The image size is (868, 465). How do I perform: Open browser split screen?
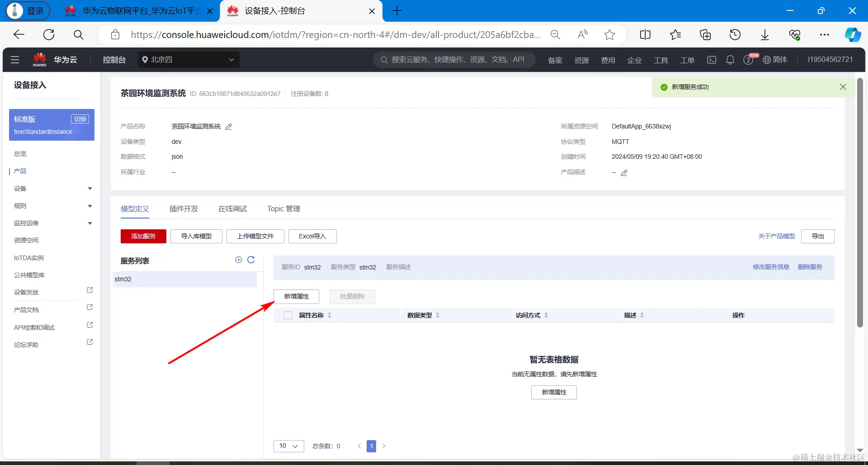645,34
